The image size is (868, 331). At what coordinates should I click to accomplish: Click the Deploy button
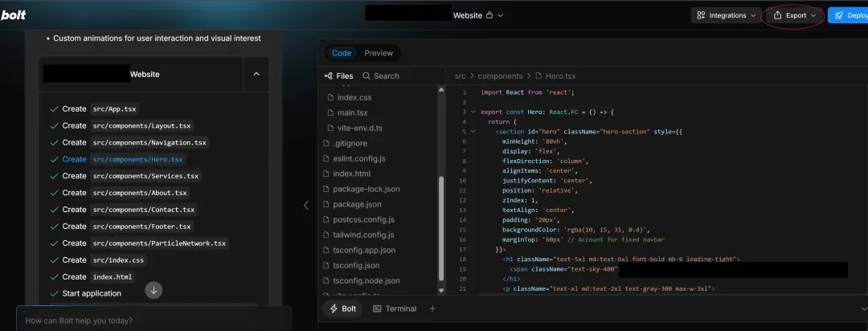tap(848, 15)
